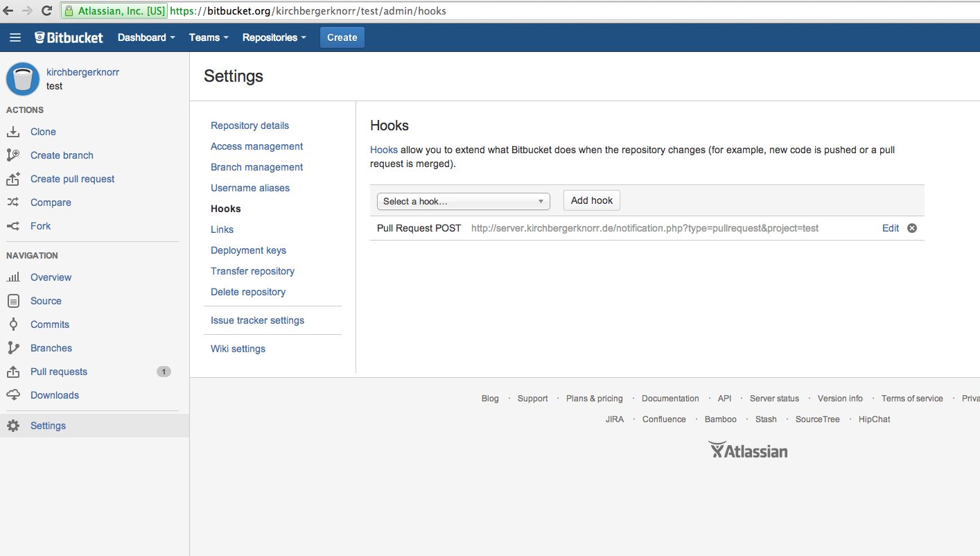Click the Downloads cloud icon
The image size is (980, 556).
pyautogui.click(x=13, y=395)
